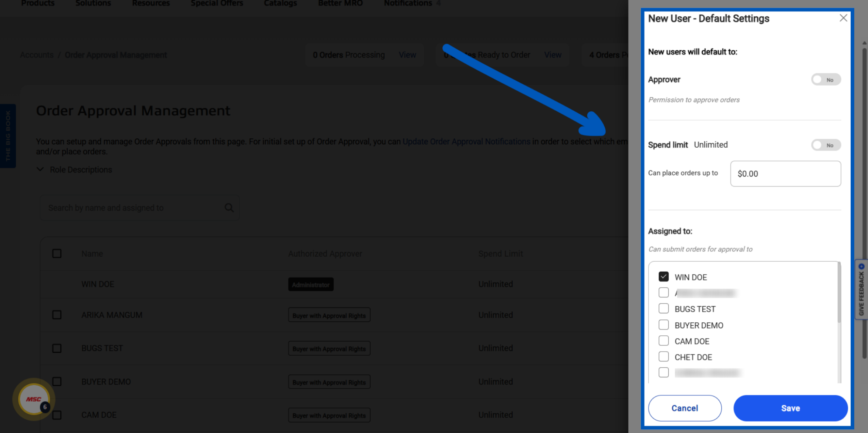The height and width of the screenshot is (433, 868).
Task: Click BUYER DEMO Buyer with Approval Rights badge
Action: pyautogui.click(x=329, y=382)
